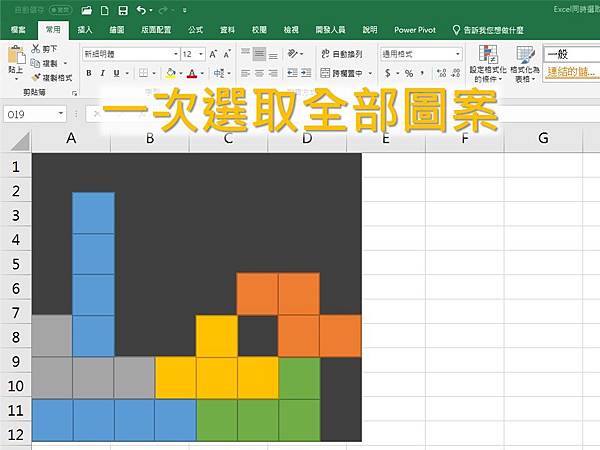Align cell text to the right
Screen dimensions: 600x450
click(x=273, y=73)
